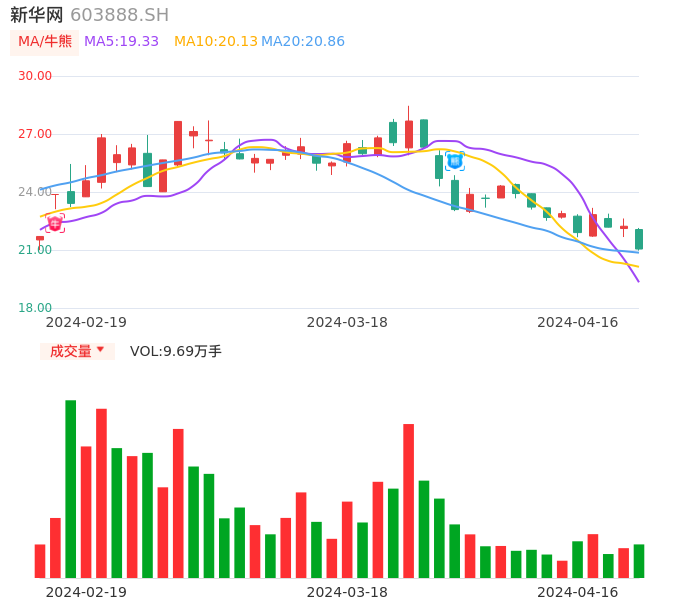Viewport: 686px width, 606px height.
Task: Click the stock code 603888.SH
Action: coord(119,15)
